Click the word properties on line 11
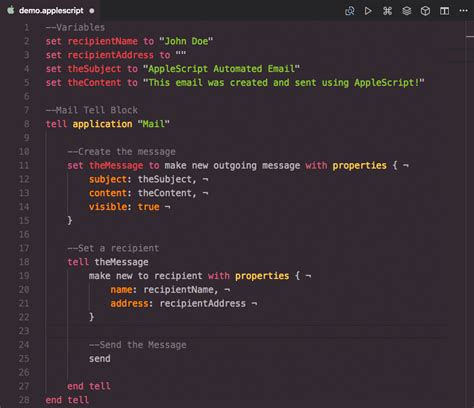This screenshot has height=408, width=474. click(x=360, y=166)
